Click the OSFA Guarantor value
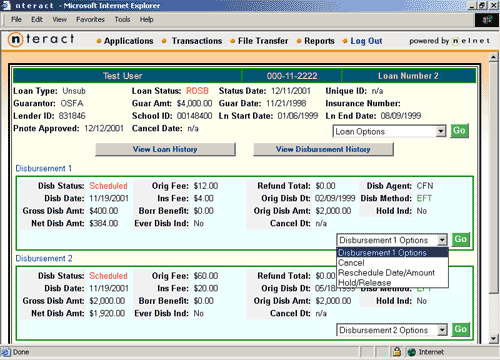This screenshot has height=360, width=500. click(x=72, y=103)
